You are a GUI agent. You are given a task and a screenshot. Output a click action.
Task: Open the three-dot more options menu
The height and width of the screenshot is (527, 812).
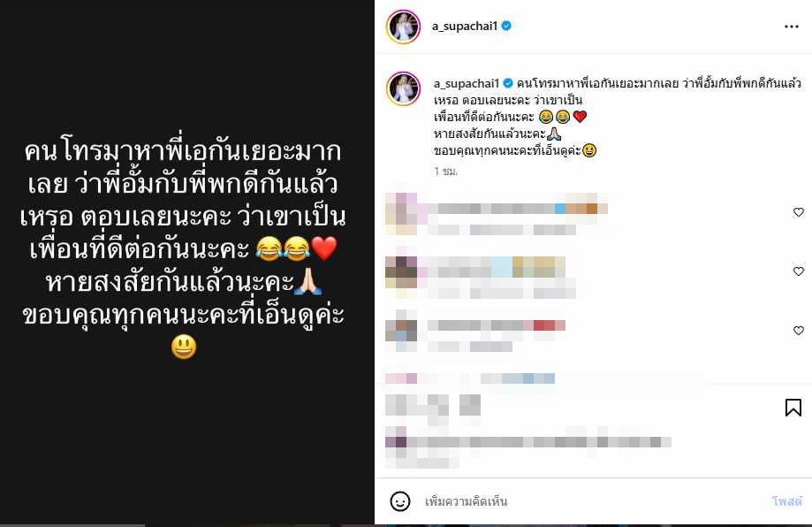(792, 27)
